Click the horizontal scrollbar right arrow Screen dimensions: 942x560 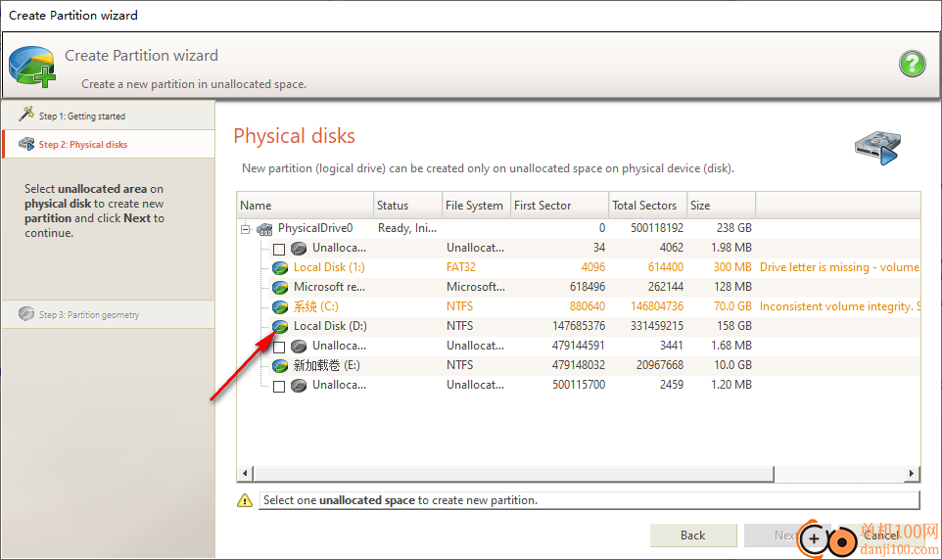point(912,474)
